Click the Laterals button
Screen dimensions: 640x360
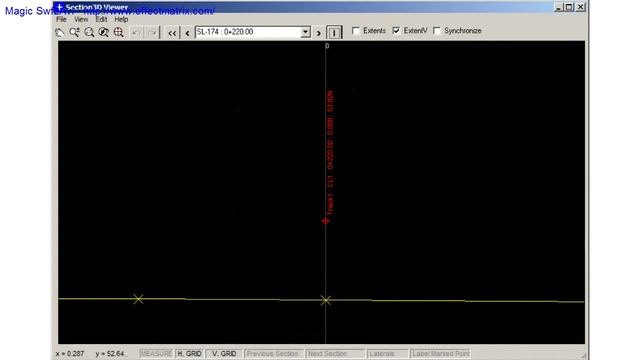[x=387, y=353]
